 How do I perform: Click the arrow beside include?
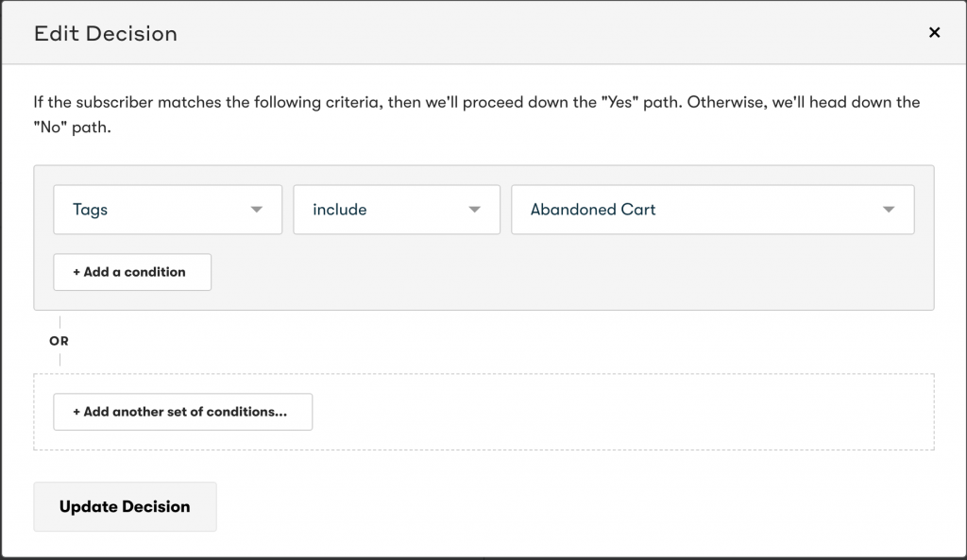(x=474, y=210)
